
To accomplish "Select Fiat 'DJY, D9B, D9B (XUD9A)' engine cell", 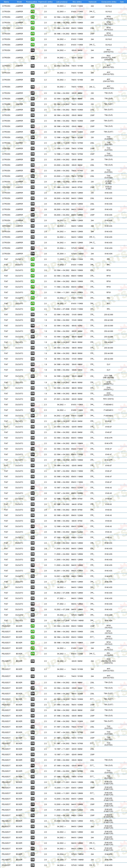I will (x=108, y=377).
